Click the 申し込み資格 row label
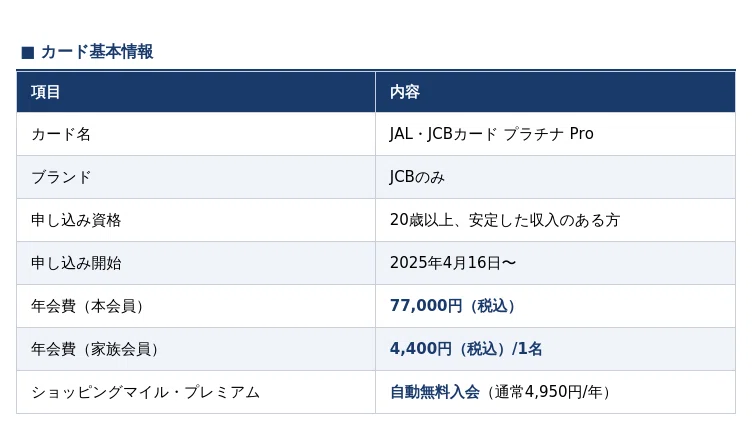 coord(76,220)
